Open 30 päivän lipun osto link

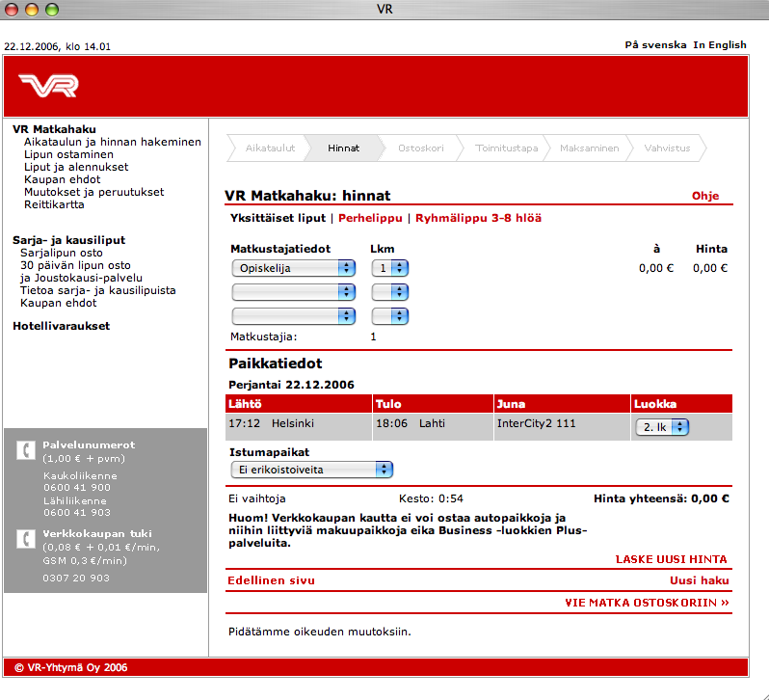click(75, 265)
